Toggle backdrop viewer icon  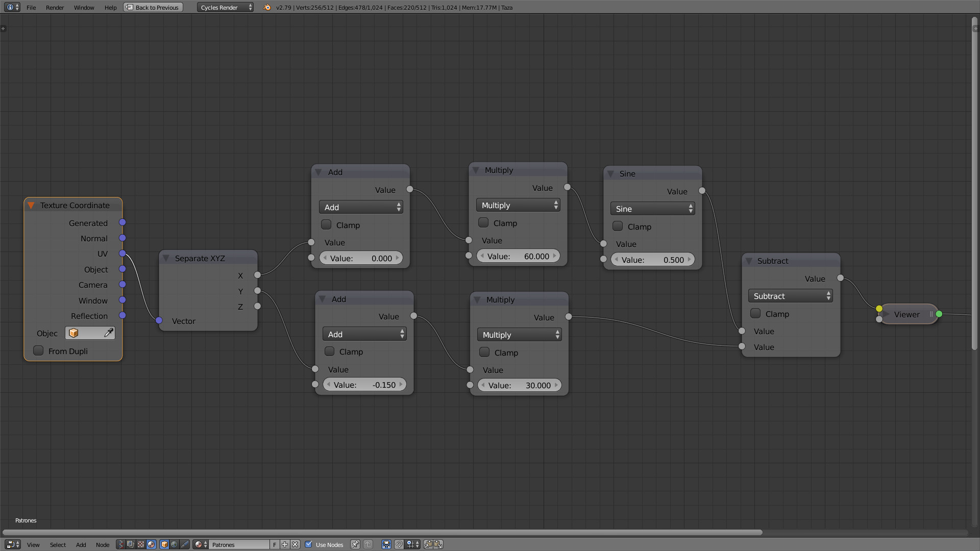click(x=386, y=544)
